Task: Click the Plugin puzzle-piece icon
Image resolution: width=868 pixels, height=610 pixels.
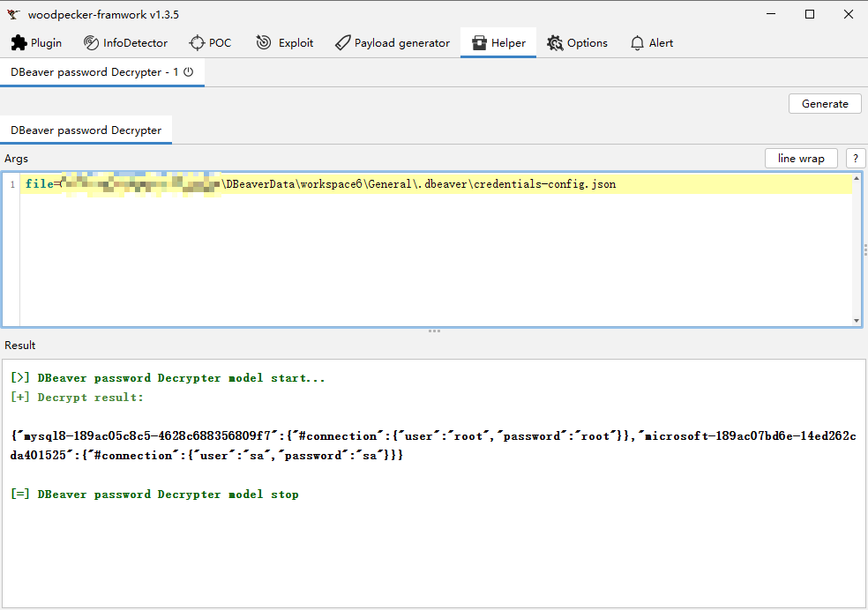Action: pos(19,42)
